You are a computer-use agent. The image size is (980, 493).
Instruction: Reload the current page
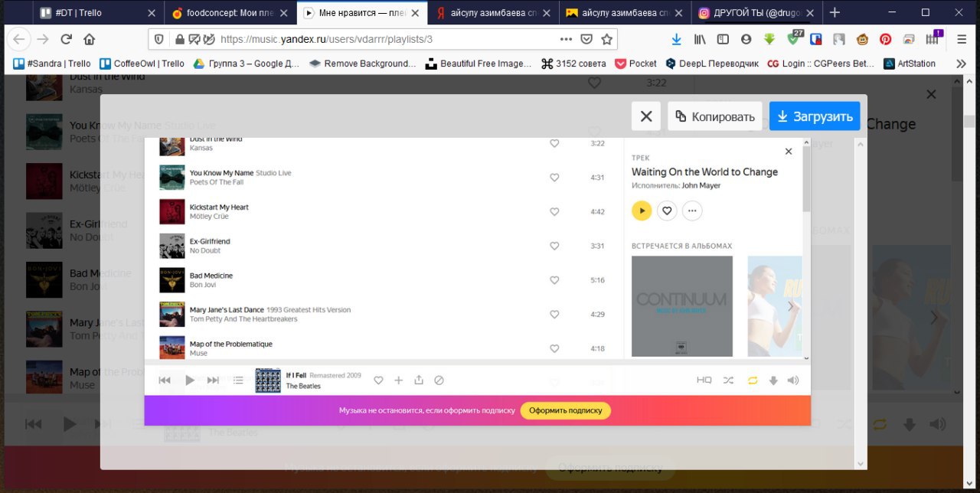click(x=66, y=39)
